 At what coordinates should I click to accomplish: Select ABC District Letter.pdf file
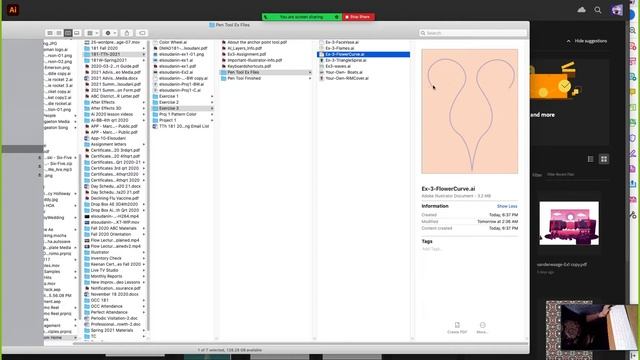pyautogui.click(x=115, y=96)
